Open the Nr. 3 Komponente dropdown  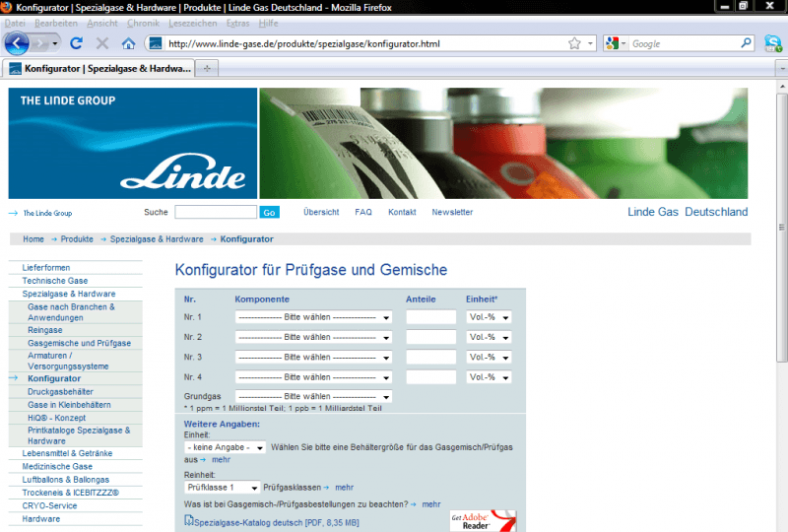[313, 357]
